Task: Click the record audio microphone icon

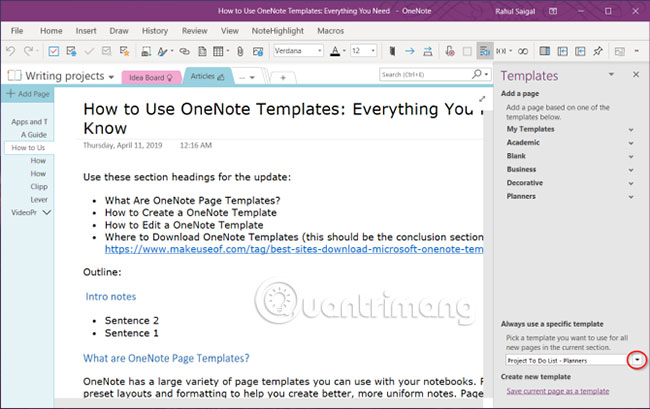Action: coord(449,51)
